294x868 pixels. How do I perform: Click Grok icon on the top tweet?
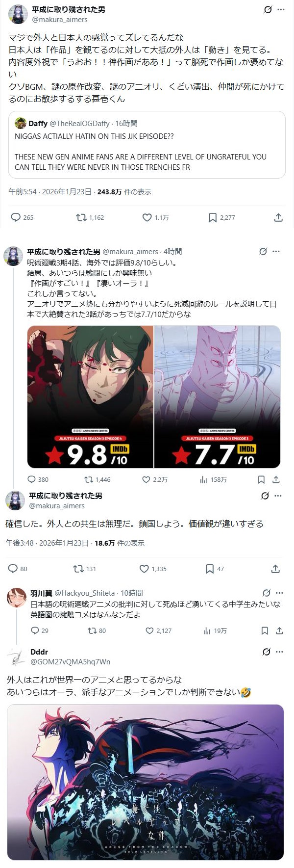point(268,9)
